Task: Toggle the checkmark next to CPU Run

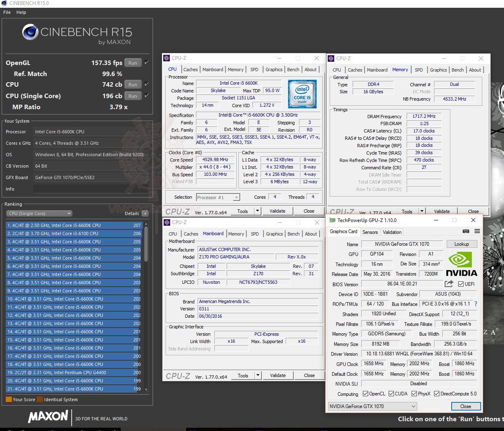Action: pos(146,84)
